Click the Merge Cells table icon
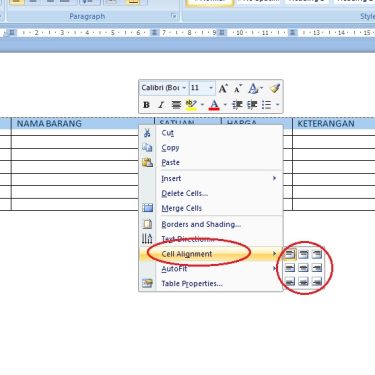375x375 pixels. pos(147,208)
